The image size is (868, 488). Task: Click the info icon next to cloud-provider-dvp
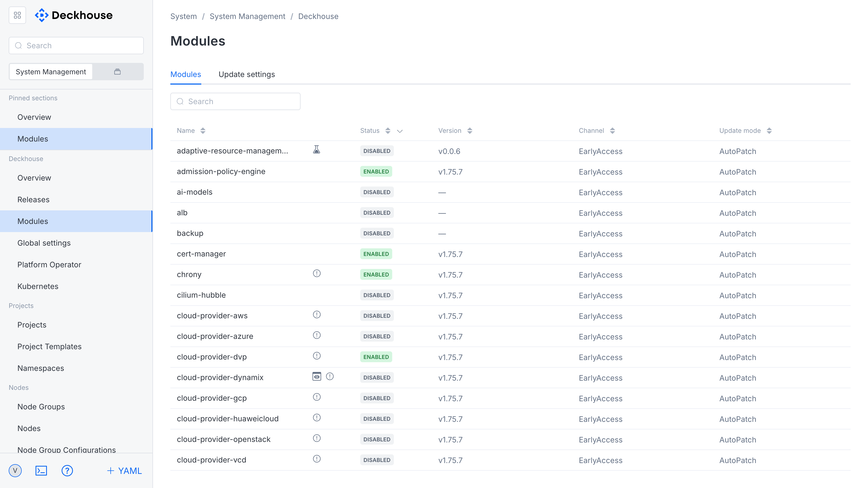(317, 356)
